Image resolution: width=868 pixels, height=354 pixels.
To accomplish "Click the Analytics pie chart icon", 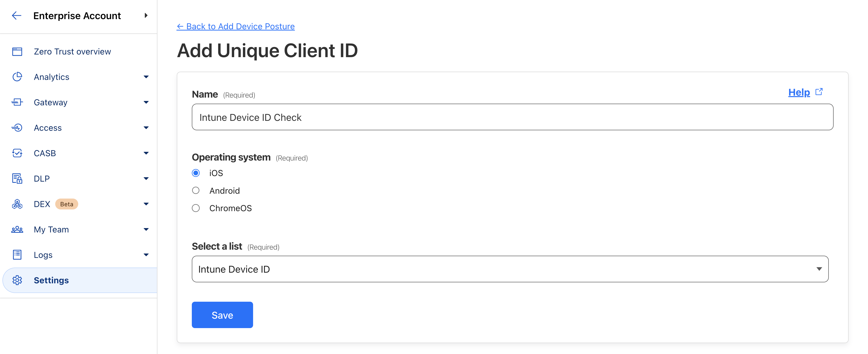I will click(x=17, y=77).
